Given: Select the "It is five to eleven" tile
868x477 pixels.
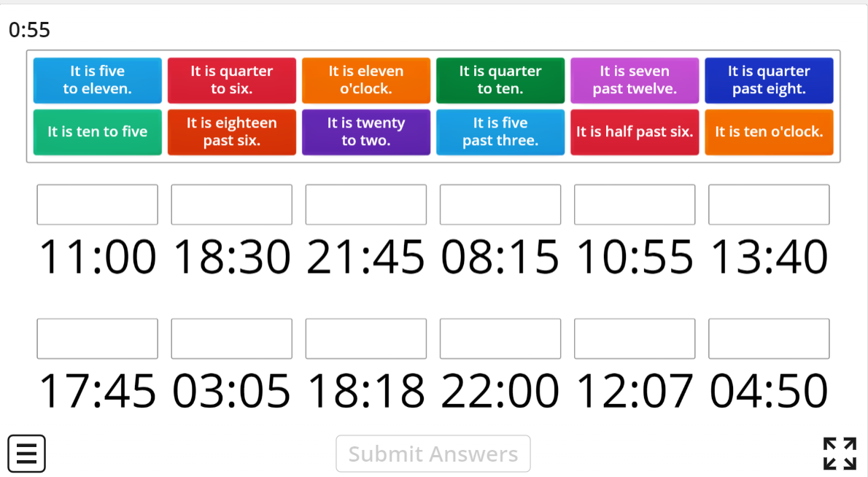Looking at the screenshot, I should [97, 80].
